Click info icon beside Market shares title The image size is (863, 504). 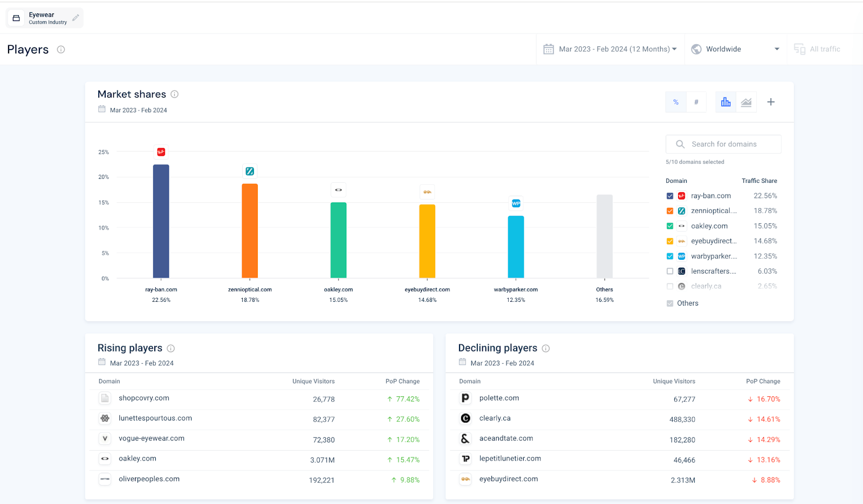[175, 94]
